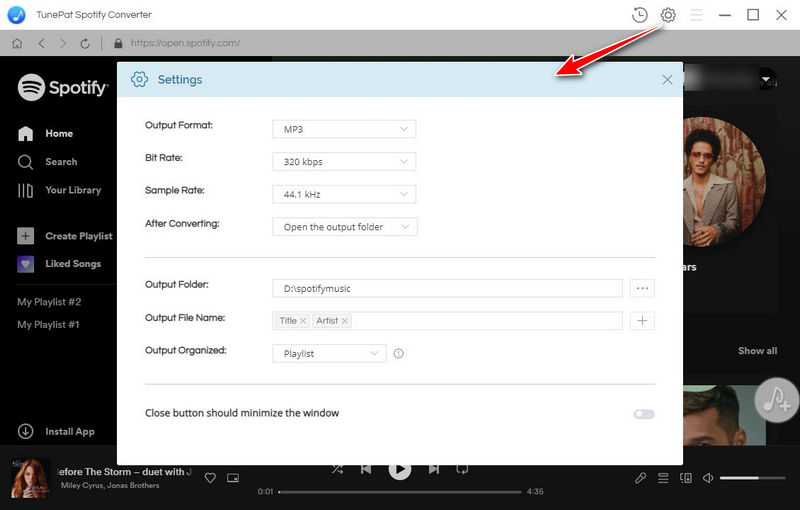Open My Playlist #1

point(48,325)
